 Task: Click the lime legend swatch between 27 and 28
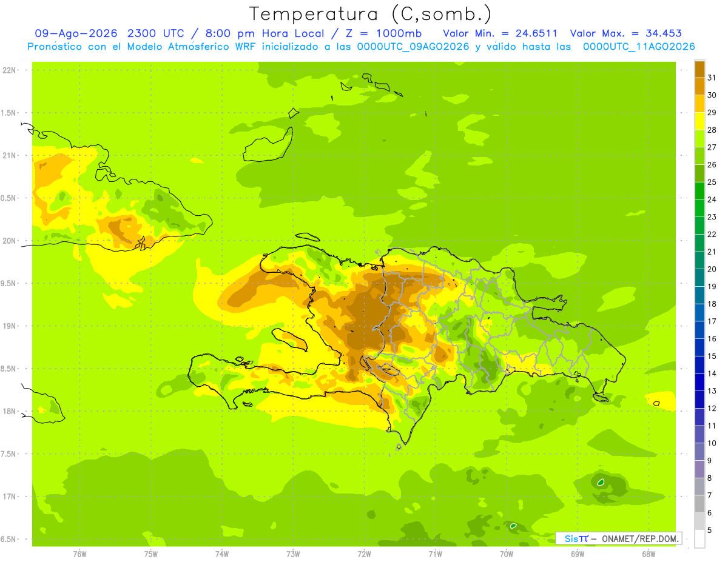tap(699, 138)
